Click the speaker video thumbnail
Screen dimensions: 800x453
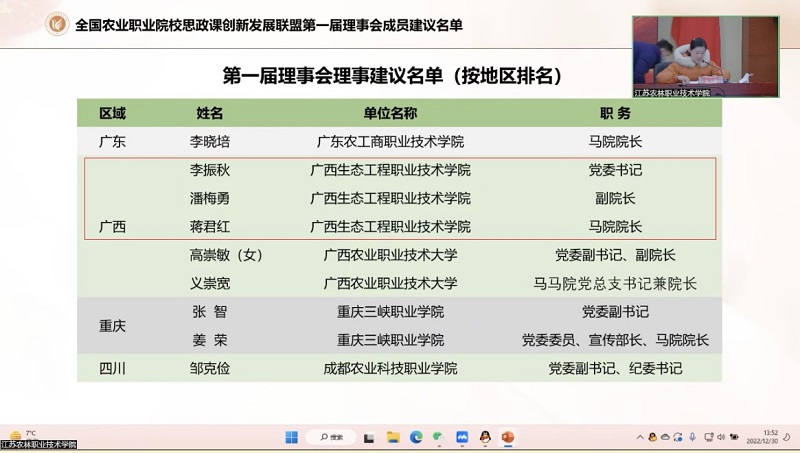coord(705,56)
